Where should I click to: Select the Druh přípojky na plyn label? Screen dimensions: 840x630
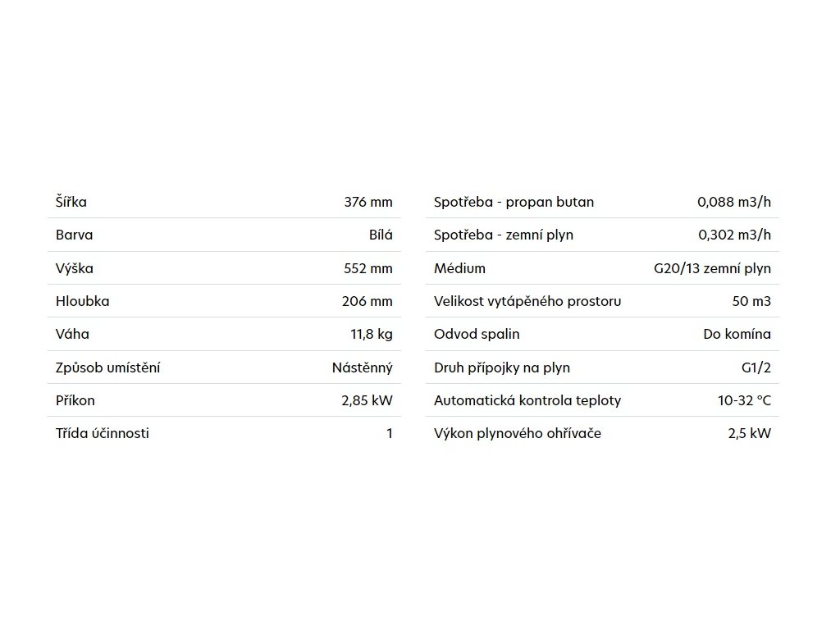502,367
